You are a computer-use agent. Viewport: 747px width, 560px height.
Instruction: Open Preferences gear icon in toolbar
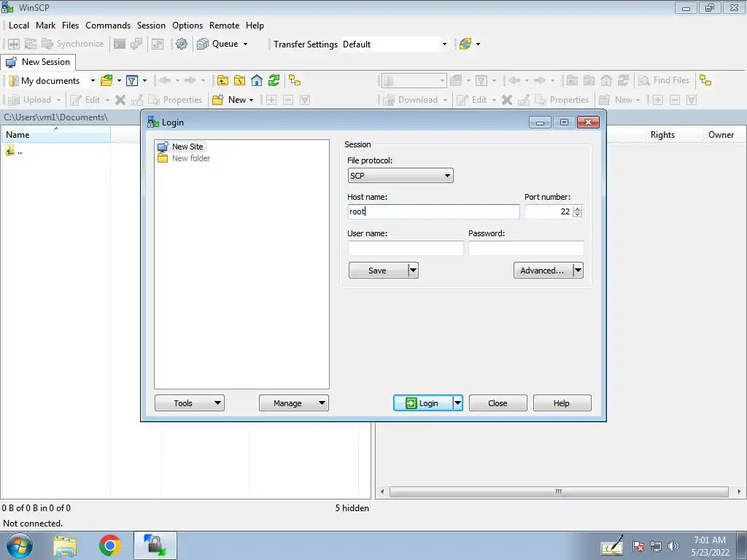click(182, 44)
